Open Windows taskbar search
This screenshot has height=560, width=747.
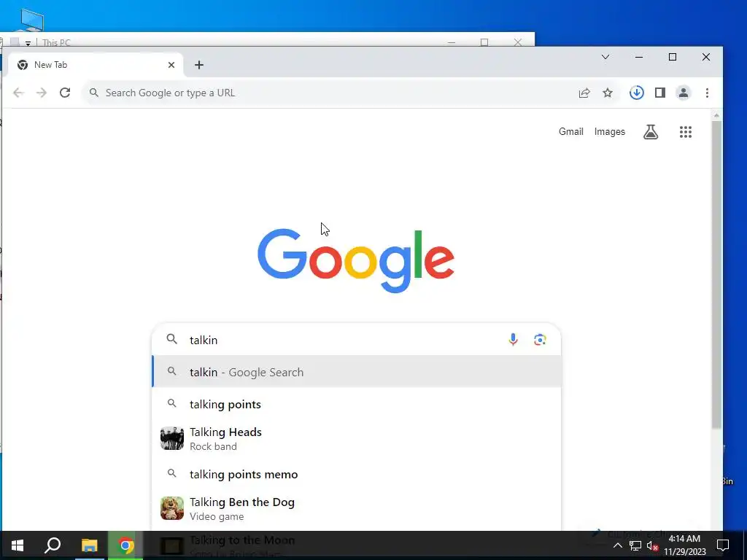click(53, 545)
